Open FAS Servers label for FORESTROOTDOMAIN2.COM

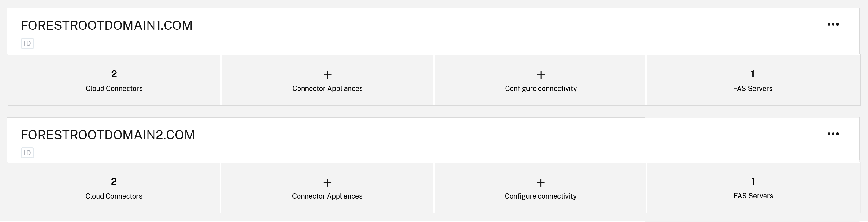pos(753,196)
